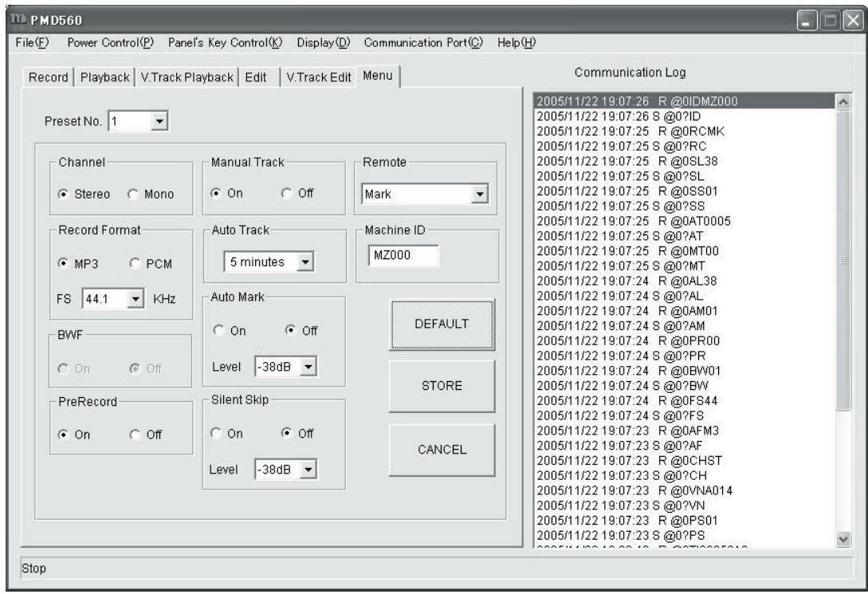This screenshot has height=594, width=868.
Task: Click the PMD560 title bar app icon
Action: click(18, 19)
